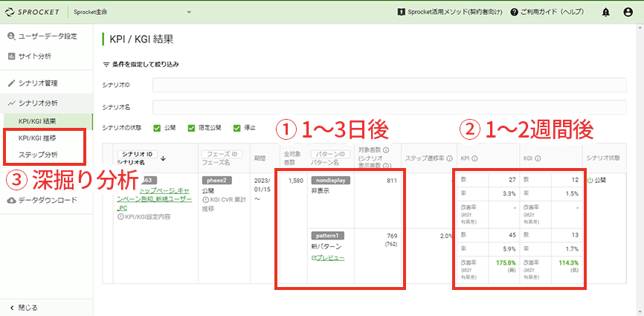Select KPI/KGI 推移 submenu item
The width and height of the screenshot is (644, 316).
click(x=37, y=138)
